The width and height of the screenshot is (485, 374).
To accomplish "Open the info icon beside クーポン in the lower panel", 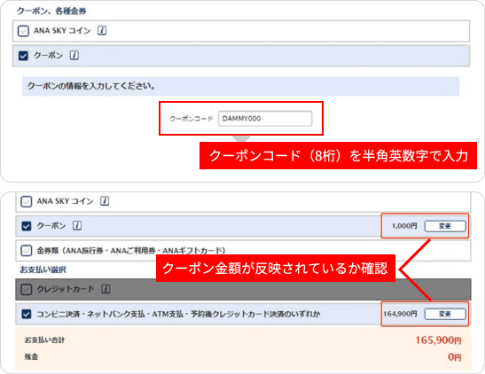I will (77, 226).
